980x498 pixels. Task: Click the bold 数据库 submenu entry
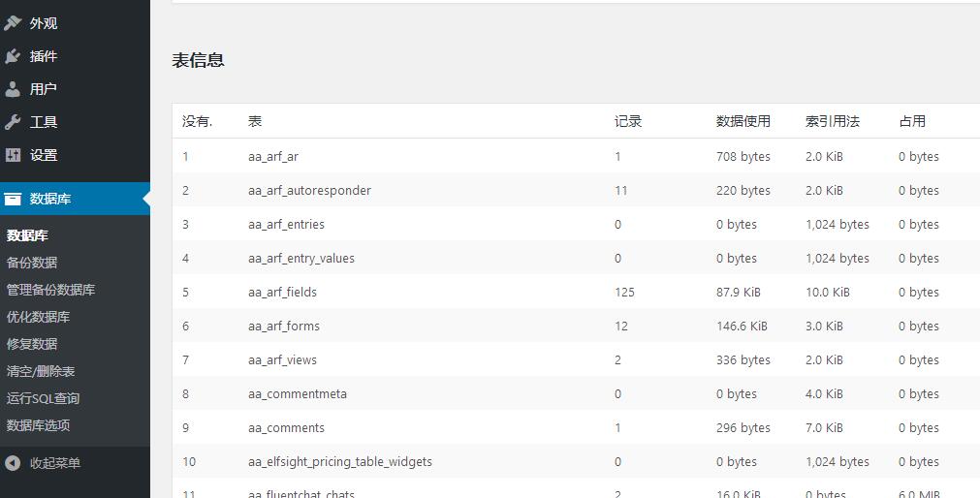tap(27, 235)
